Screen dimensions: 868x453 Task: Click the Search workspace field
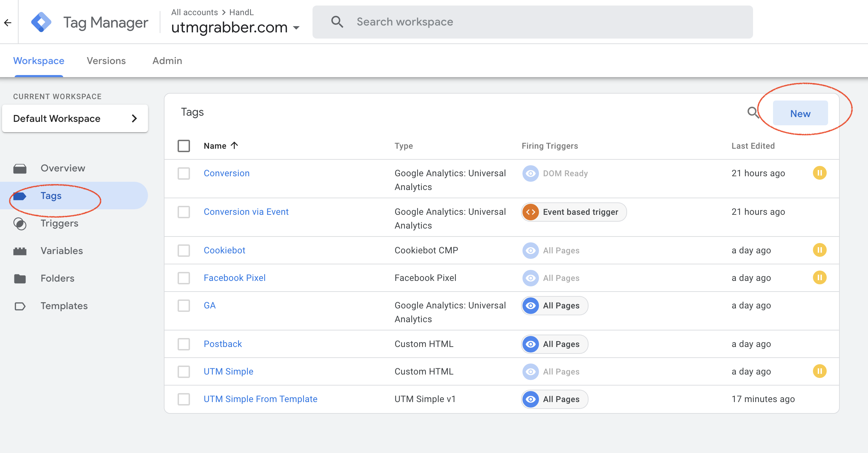(x=532, y=22)
